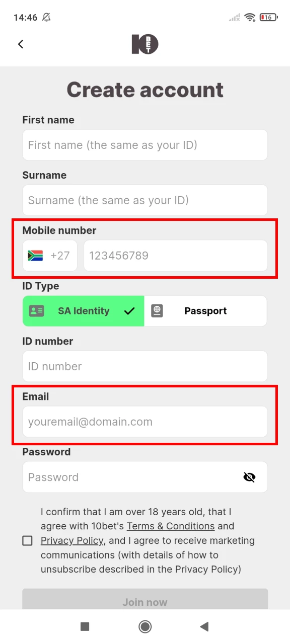Click the South African flag icon
Viewport: 290px width, 644px height.
[36, 256]
